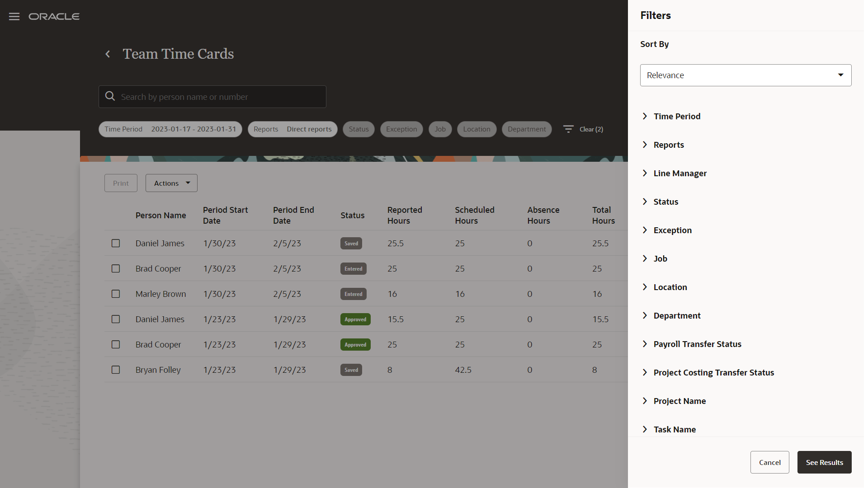
Task: Check the box for Brad Cooper's 1/30/23 row
Action: pyautogui.click(x=116, y=269)
